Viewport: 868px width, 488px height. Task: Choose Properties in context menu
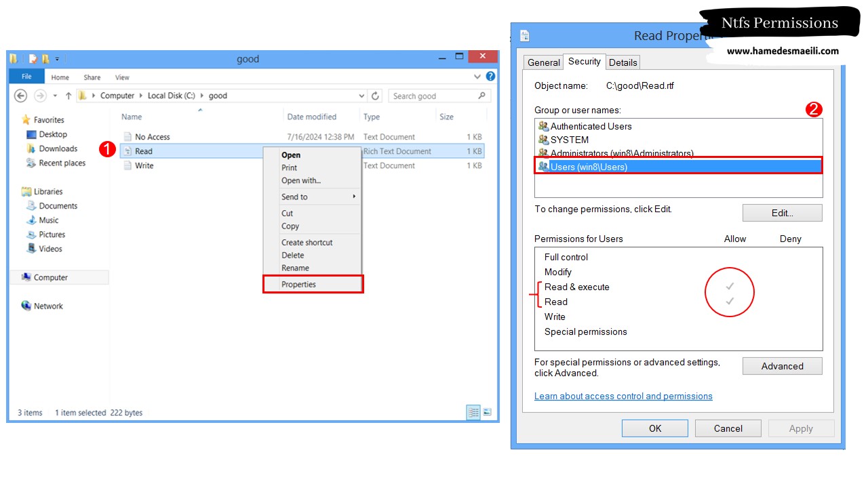[313, 284]
